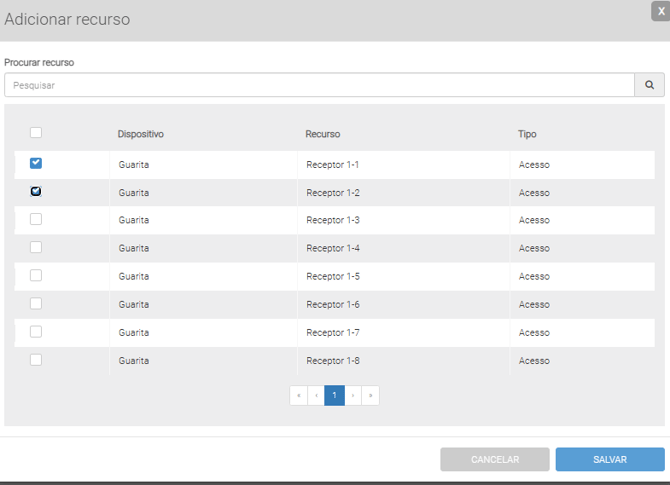This screenshot has width=670, height=485.
Task: Uncheck the Receptor 1-1 checkbox
Action: pos(36,163)
